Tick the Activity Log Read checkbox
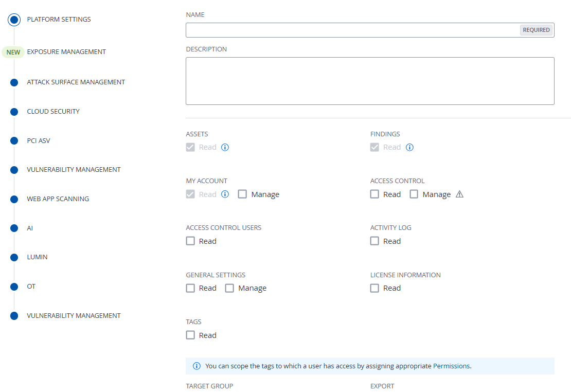 pyautogui.click(x=375, y=241)
